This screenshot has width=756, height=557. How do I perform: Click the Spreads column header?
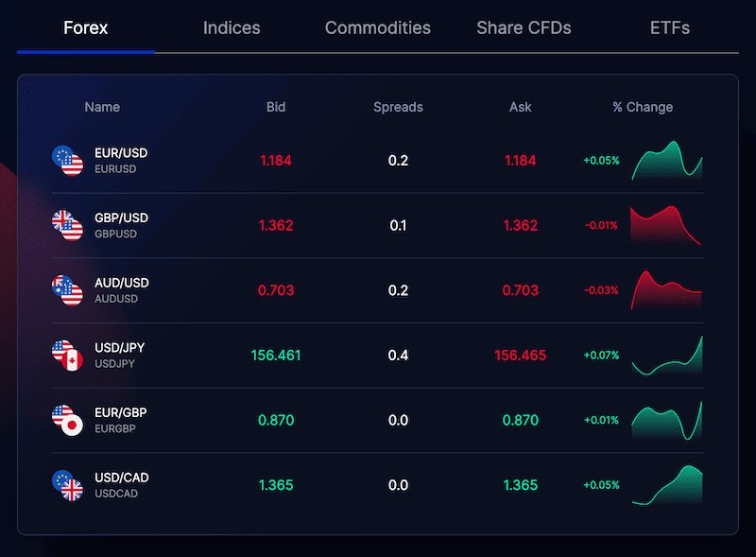[x=398, y=108]
